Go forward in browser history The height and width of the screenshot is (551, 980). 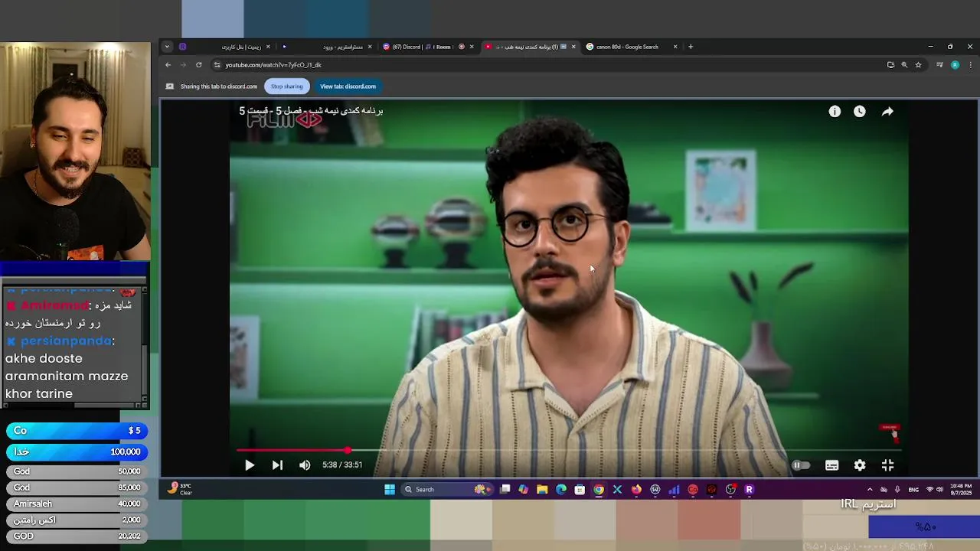click(184, 65)
